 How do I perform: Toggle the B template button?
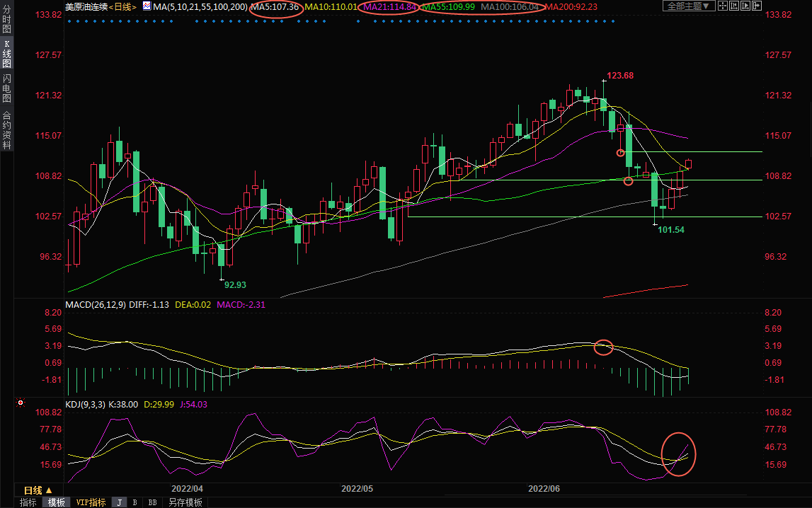[x=135, y=502]
